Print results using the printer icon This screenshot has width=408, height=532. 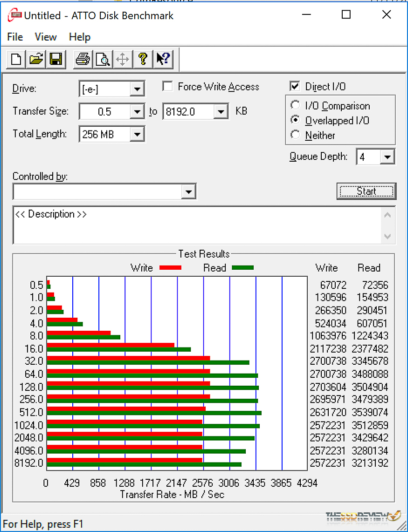[83, 59]
